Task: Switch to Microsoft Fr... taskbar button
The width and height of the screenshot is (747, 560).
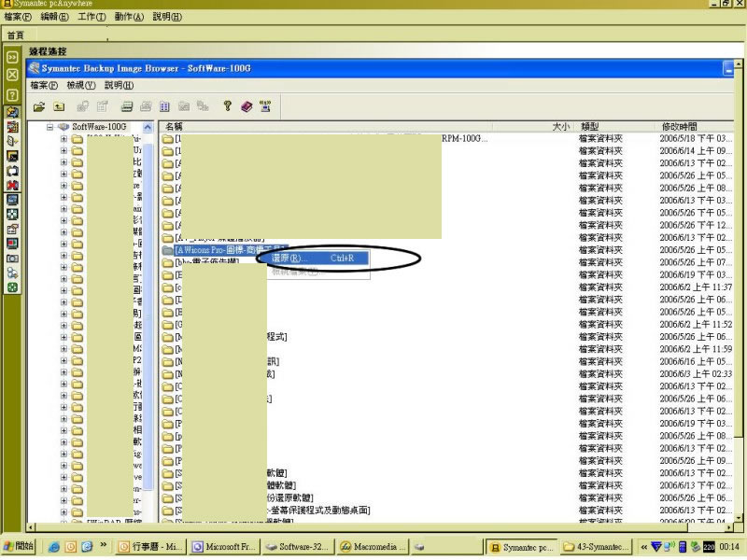Action: [x=223, y=547]
